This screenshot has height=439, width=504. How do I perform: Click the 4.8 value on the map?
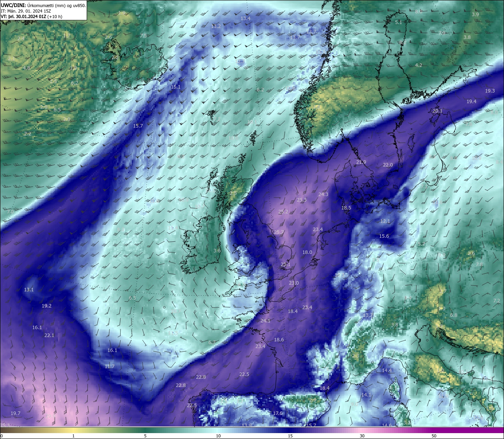[x=26, y=68]
